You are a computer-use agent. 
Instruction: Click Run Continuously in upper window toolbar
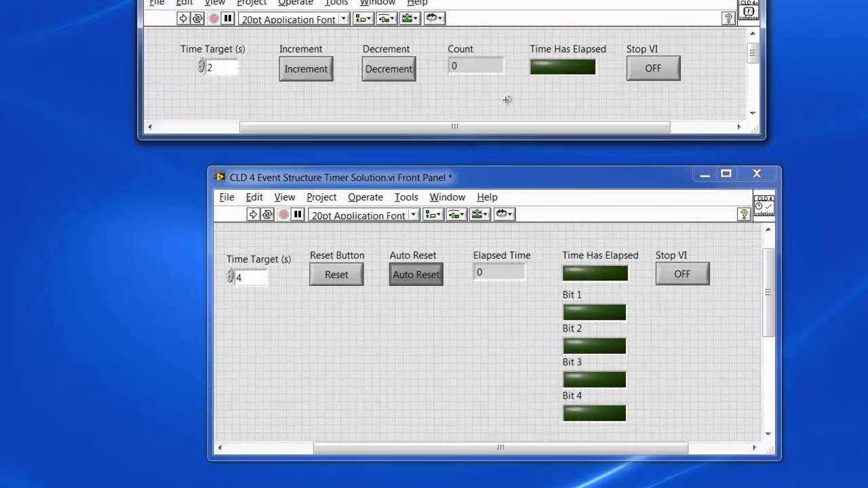197,19
